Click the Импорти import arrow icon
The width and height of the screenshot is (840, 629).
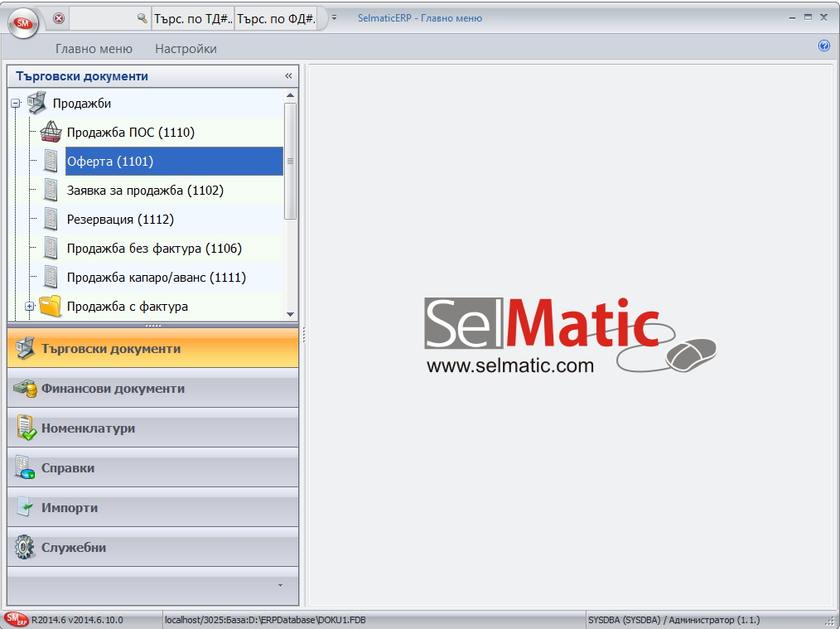pyautogui.click(x=25, y=507)
